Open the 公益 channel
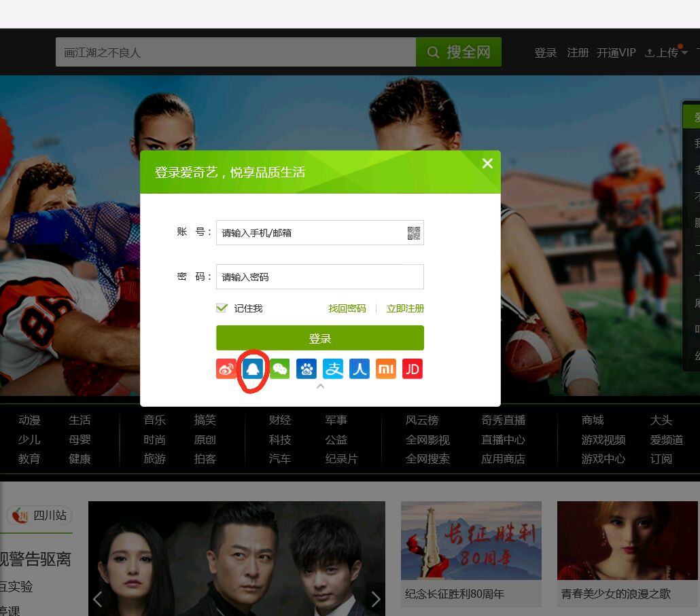 (x=336, y=440)
